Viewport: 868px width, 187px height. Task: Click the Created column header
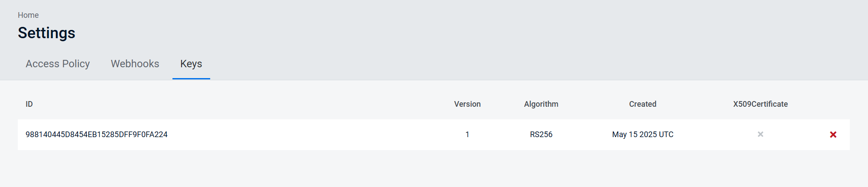tap(643, 104)
